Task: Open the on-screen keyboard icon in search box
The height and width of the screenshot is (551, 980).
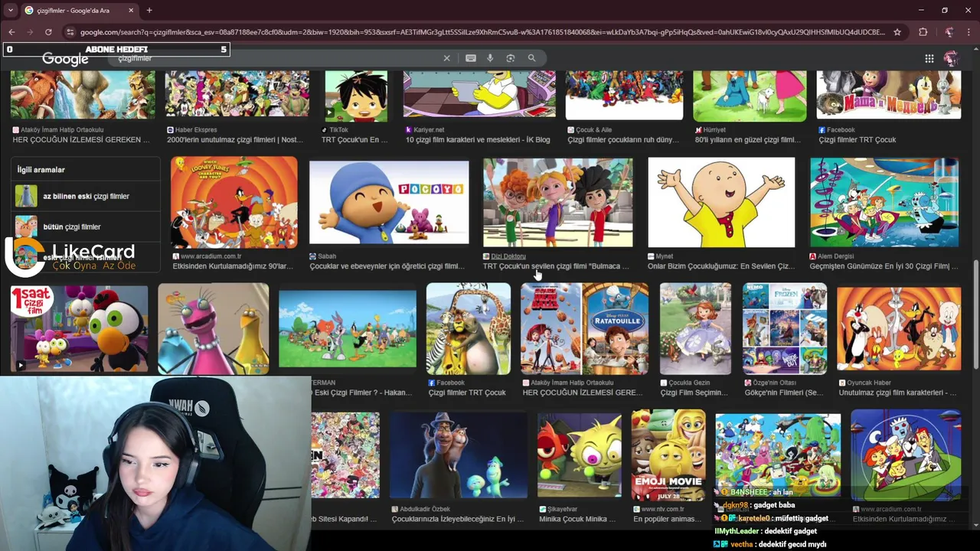Action: pyautogui.click(x=471, y=58)
